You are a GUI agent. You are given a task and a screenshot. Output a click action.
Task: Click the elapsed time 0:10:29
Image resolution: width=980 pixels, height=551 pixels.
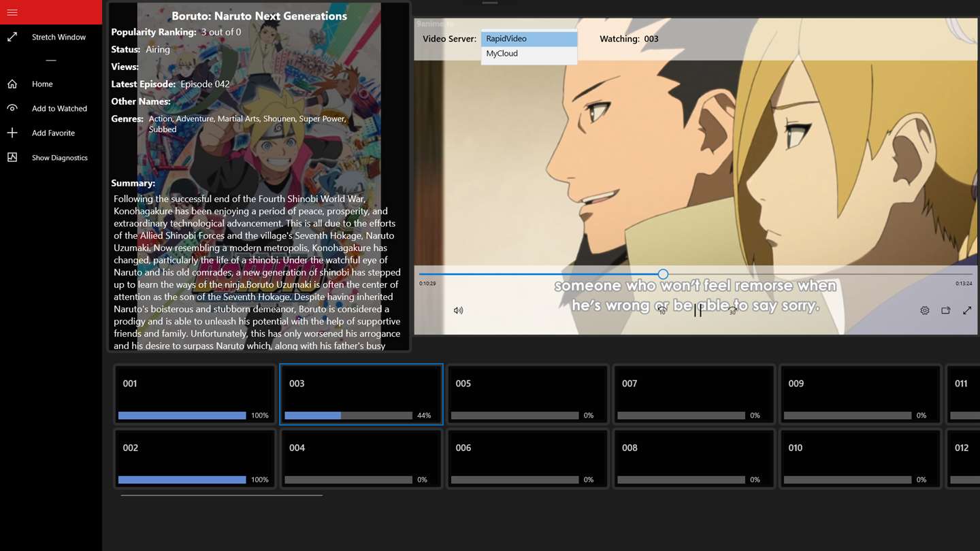pyautogui.click(x=427, y=284)
